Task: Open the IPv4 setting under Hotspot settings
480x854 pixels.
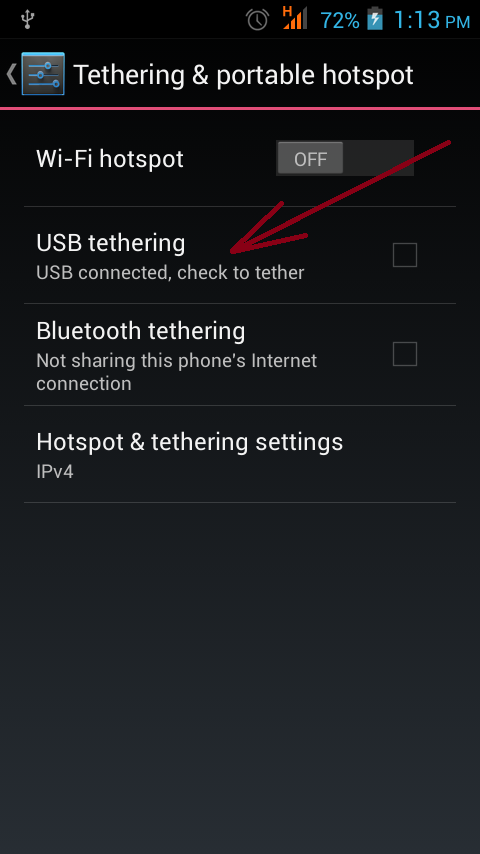Action: [x=55, y=471]
